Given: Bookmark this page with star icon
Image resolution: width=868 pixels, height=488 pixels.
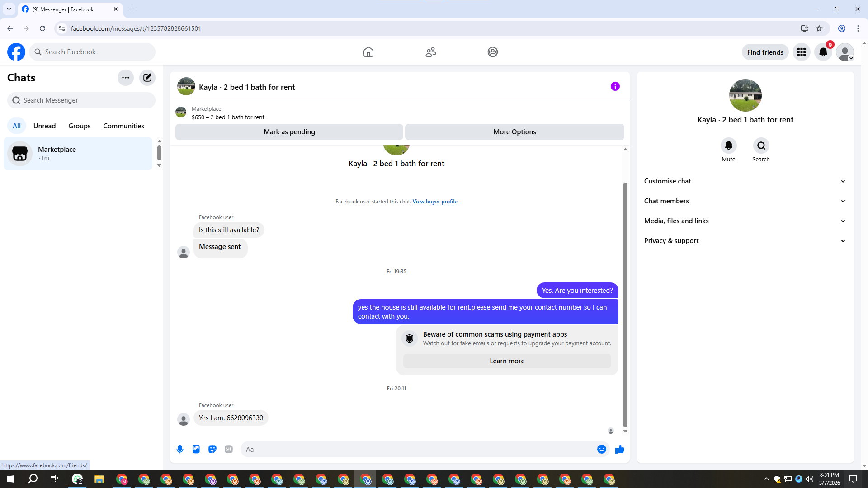Looking at the screenshot, I should coord(819,28).
